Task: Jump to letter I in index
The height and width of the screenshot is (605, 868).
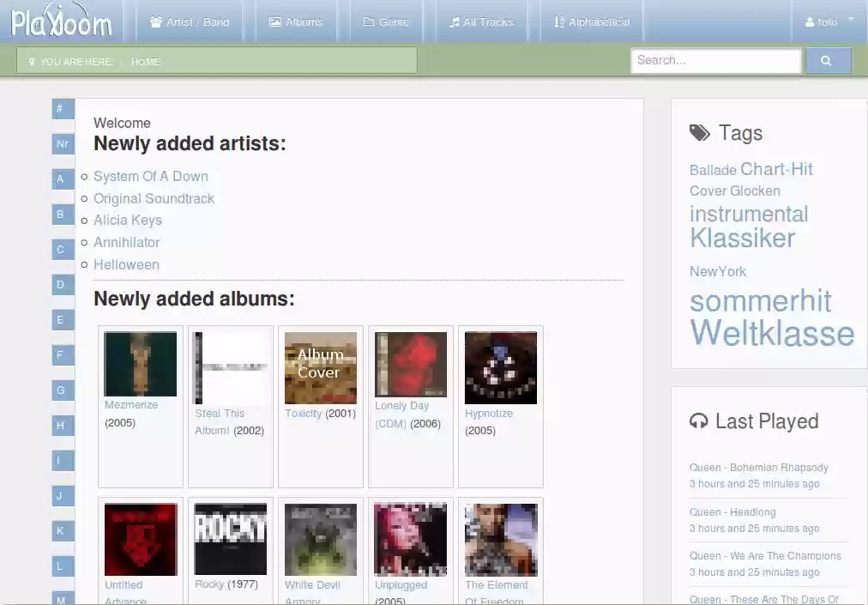Action: tap(63, 460)
